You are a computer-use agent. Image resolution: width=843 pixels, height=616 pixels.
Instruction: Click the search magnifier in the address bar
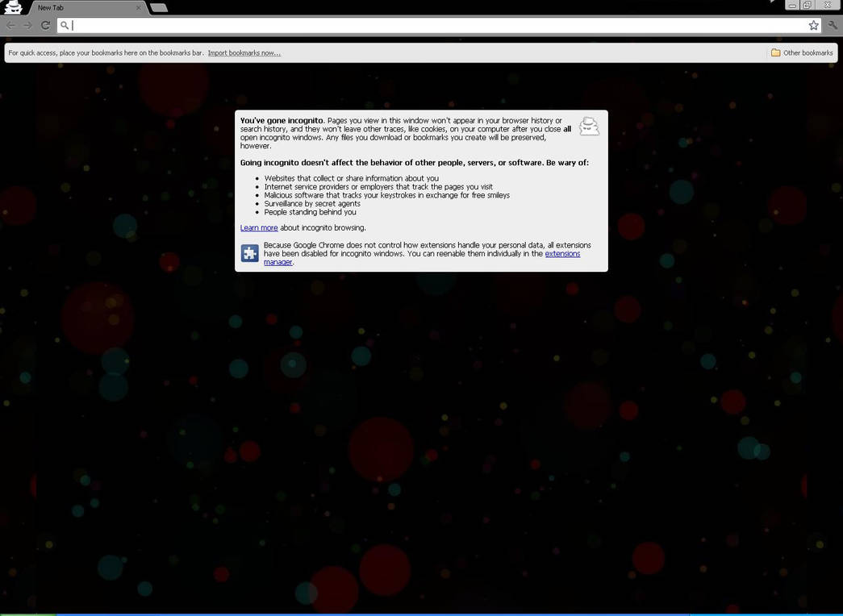click(x=65, y=25)
